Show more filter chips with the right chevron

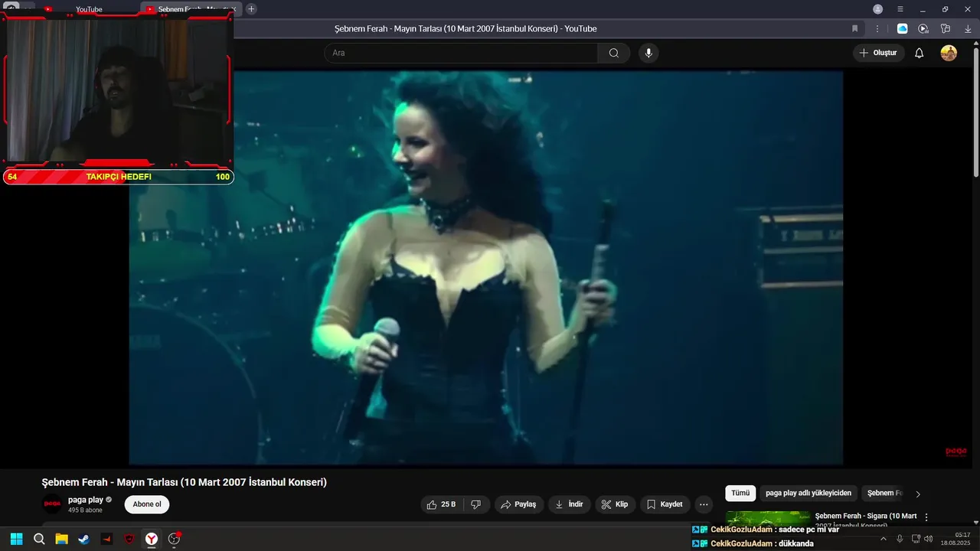[918, 494]
